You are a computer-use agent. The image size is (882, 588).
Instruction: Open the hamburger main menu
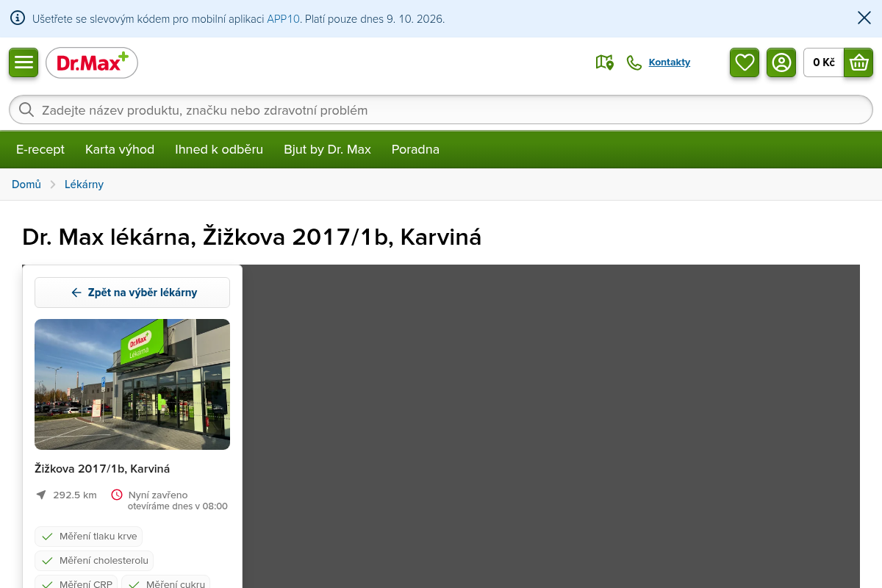tap(24, 62)
